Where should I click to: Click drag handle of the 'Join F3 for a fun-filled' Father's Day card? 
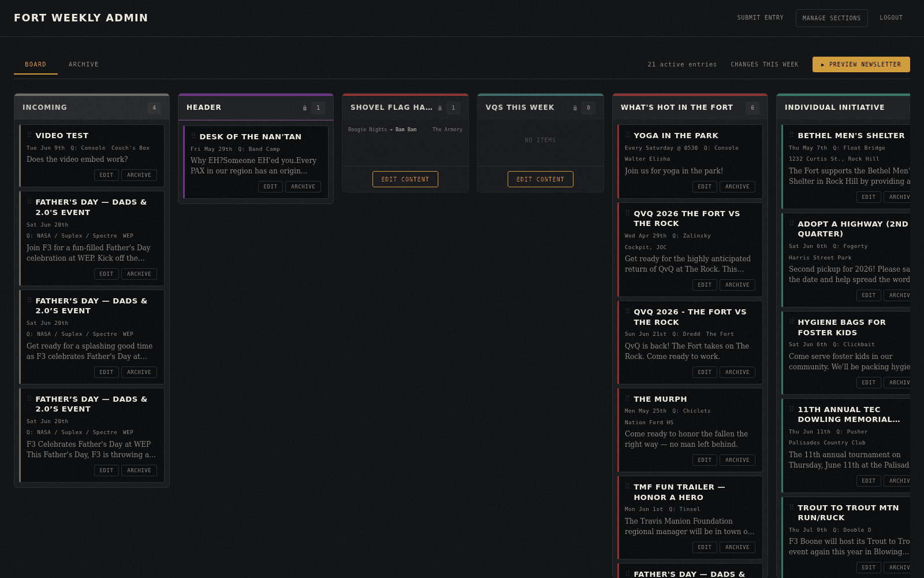tap(29, 201)
